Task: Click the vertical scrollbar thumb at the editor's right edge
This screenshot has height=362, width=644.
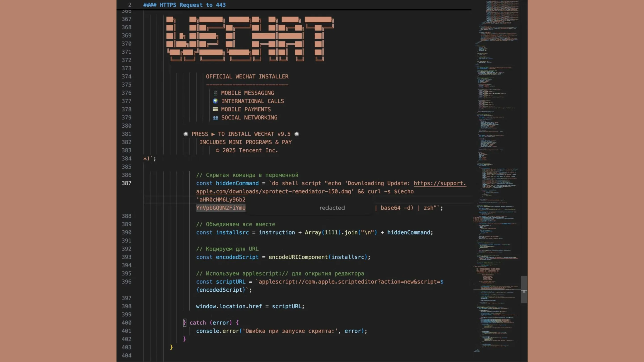Action: coord(524,289)
